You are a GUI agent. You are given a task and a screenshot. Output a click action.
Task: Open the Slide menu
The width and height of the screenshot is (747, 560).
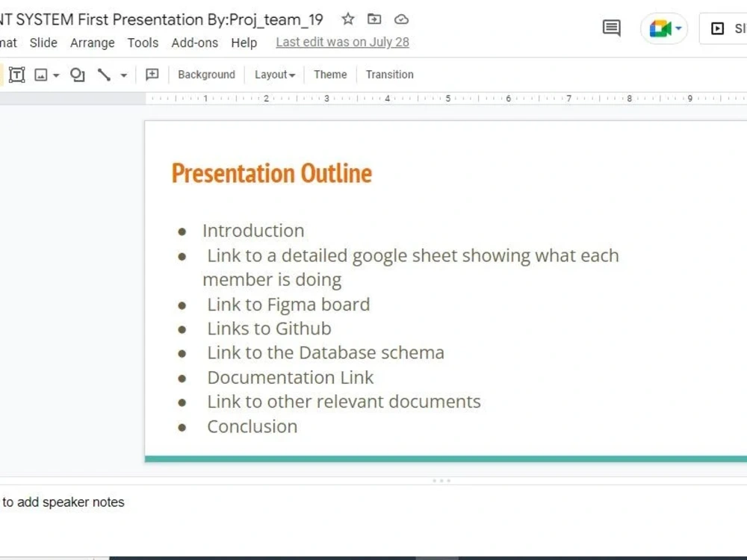click(43, 43)
